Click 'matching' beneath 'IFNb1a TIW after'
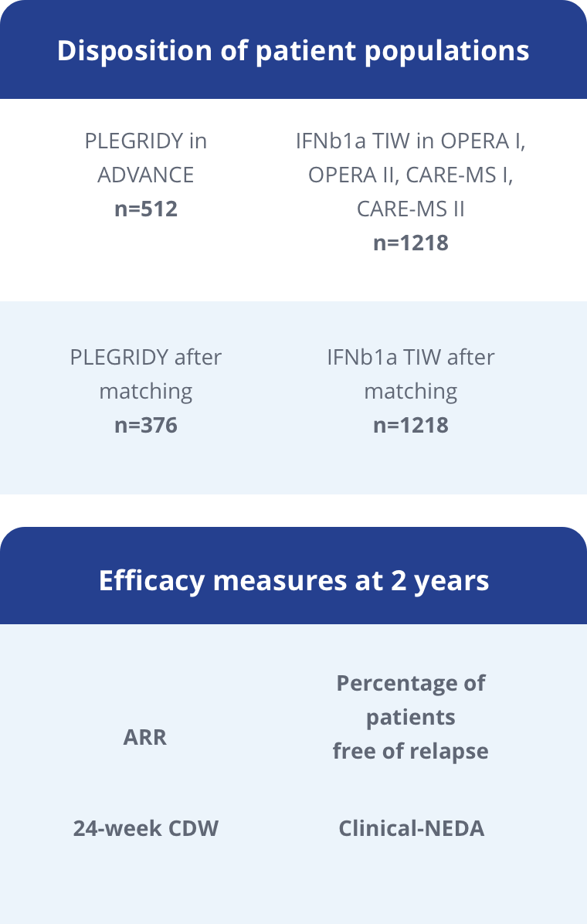Viewport: 587px width, 924px height. 411,391
